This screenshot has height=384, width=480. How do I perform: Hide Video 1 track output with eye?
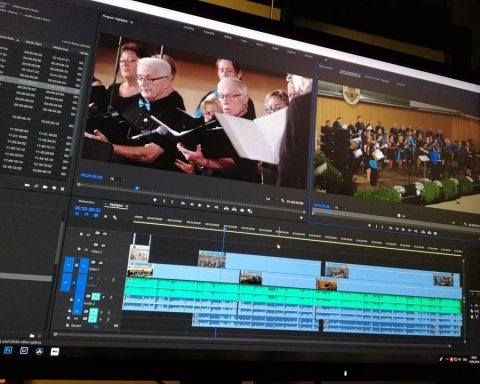tap(101, 263)
